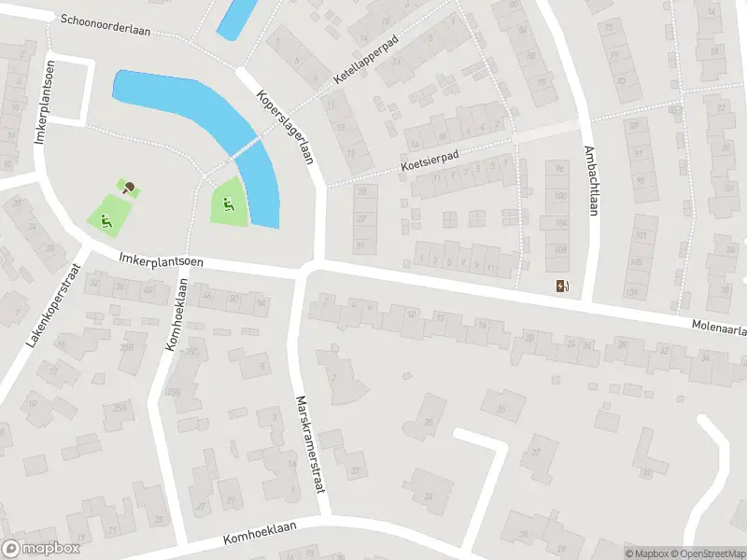
Task: Click the EV charging station icon
Action: coord(563,286)
